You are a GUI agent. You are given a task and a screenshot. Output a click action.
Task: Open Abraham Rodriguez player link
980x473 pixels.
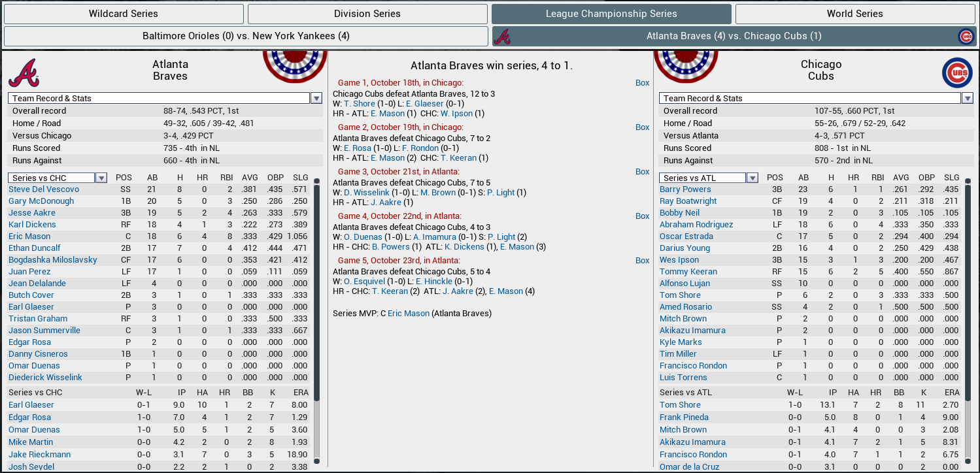696,225
